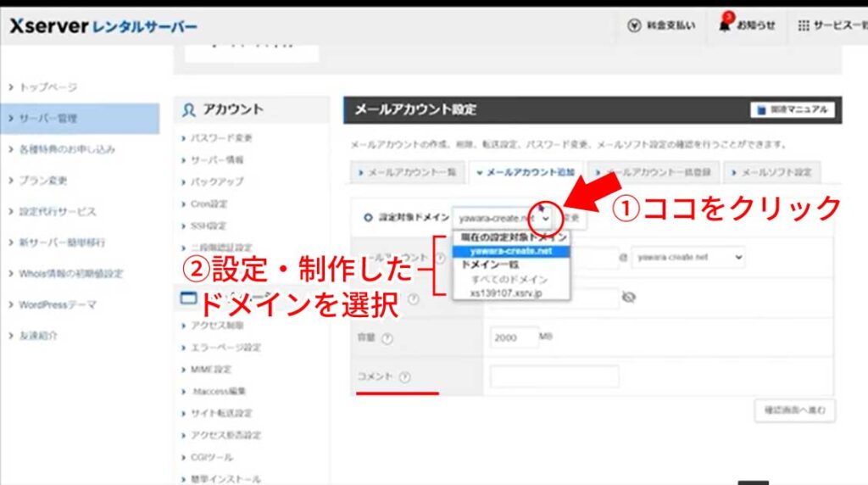Open the mail address domain select after @
Image resolution: width=868 pixels, height=485 pixels.
pyautogui.click(x=688, y=257)
